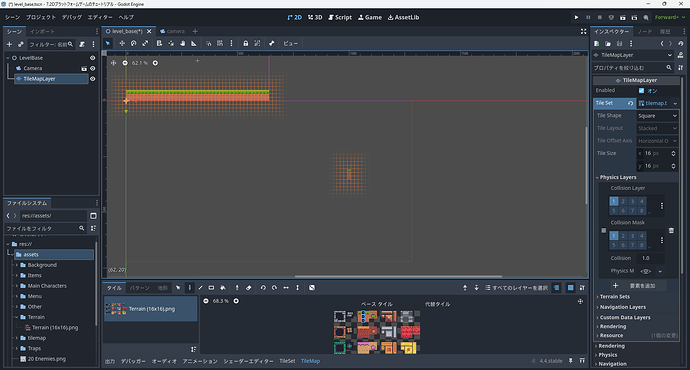This screenshot has width=690, height=370.
Task: Run the project with the play icon
Action: coord(576,18)
